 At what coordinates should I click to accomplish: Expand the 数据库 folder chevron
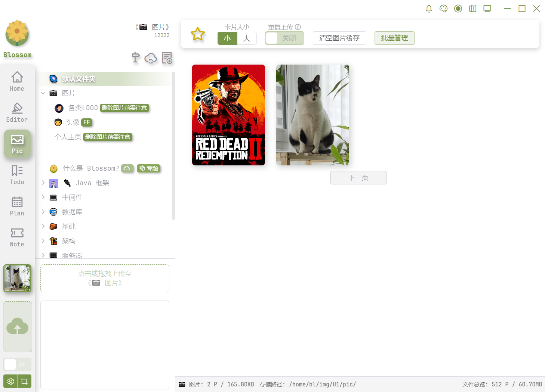click(43, 212)
